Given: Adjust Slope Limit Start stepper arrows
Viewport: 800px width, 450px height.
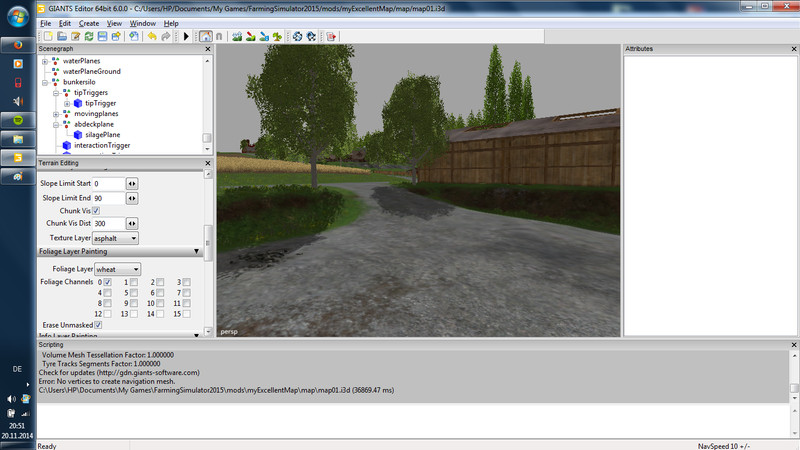Looking at the screenshot, I should pos(132,184).
